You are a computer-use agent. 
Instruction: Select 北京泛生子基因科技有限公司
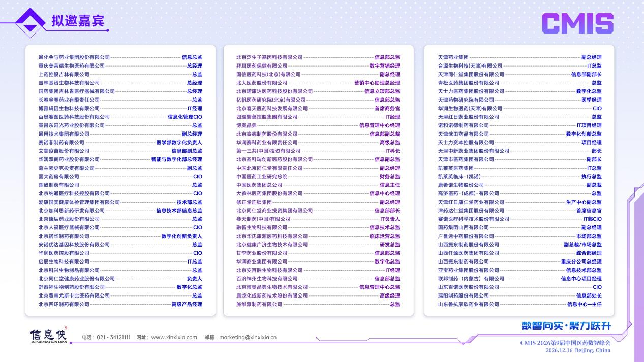[x=269, y=57]
